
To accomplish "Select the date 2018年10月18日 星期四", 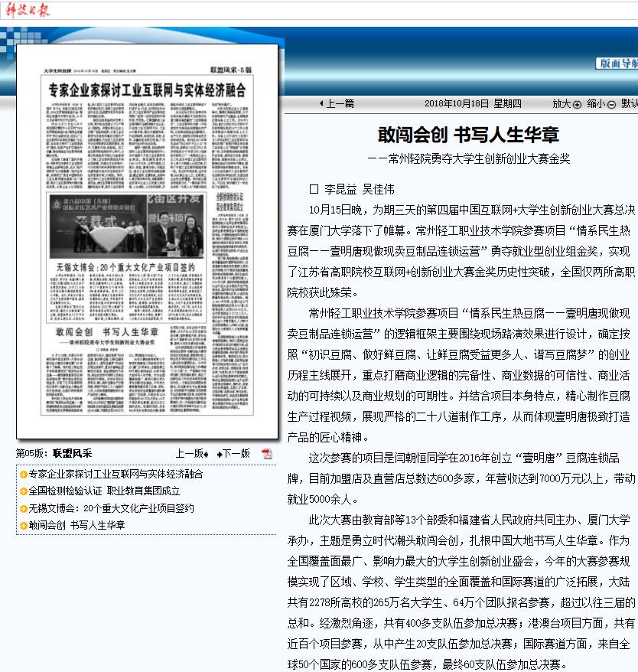I will (x=473, y=104).
